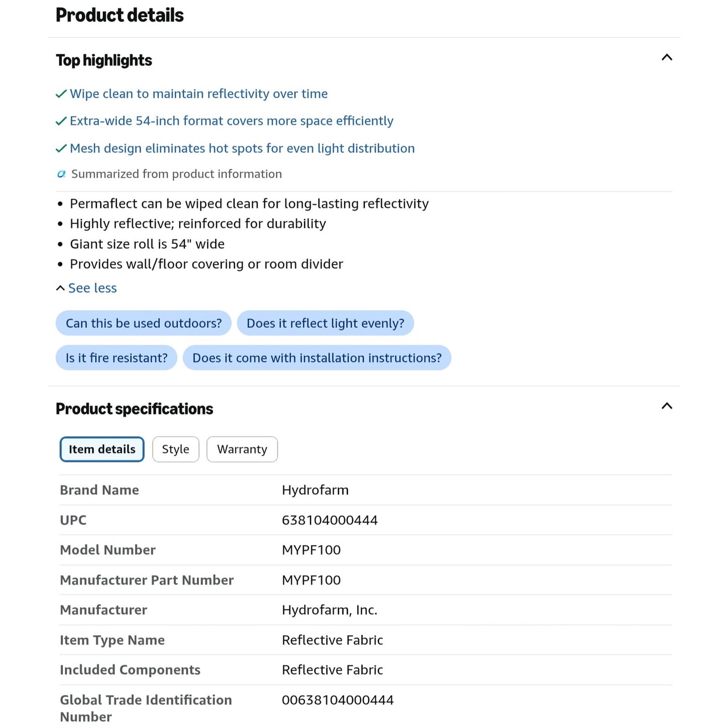Open Mesh design eliminates hot spots link
Viewport: 728px width, 728px height.
(242, 149)
